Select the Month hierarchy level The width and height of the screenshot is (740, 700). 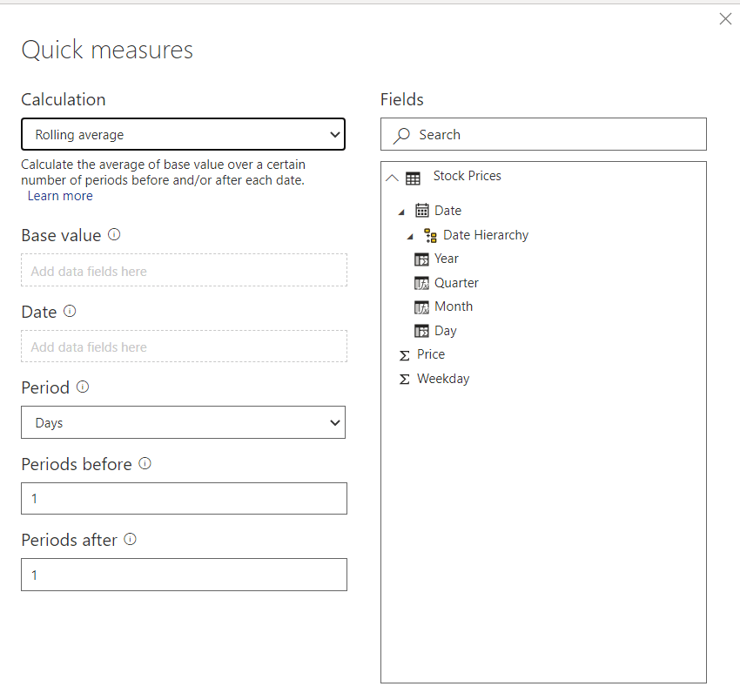pyautogui.click(x=454, y=306)
